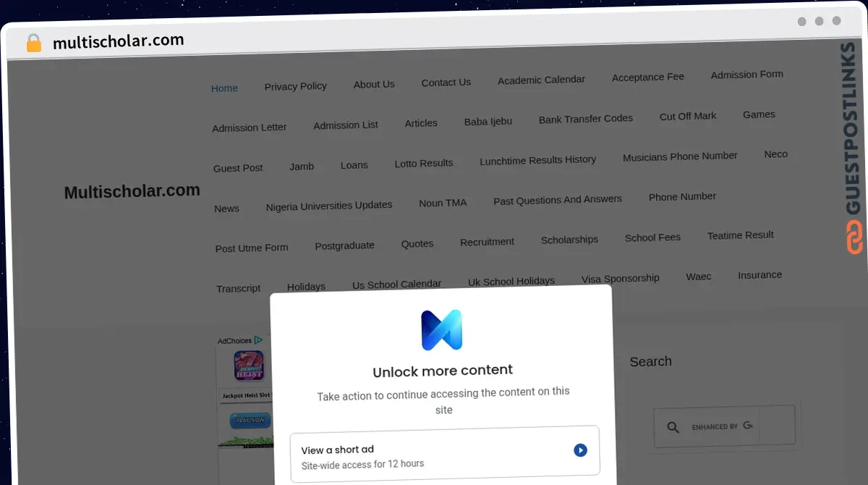Open the Admission Form link
The width and height of the screenshot is (868, 485).
pos(746,75)
